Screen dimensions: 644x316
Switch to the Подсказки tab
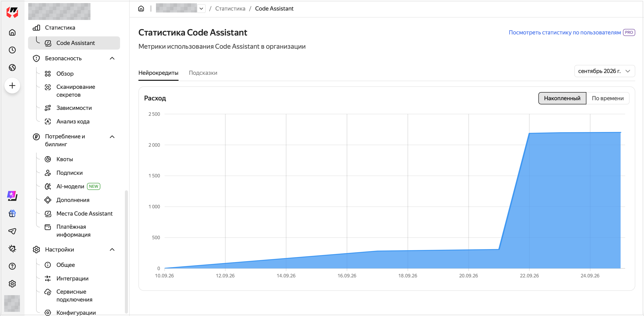[203, 73]
